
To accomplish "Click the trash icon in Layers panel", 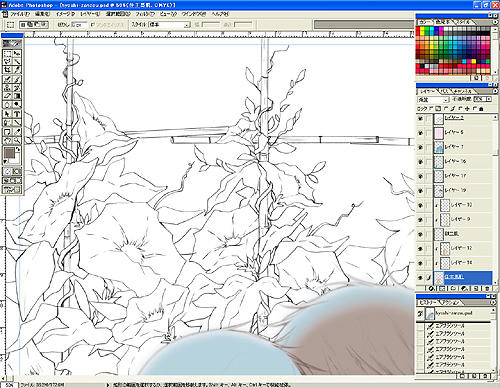I will (x=487, y=289).
